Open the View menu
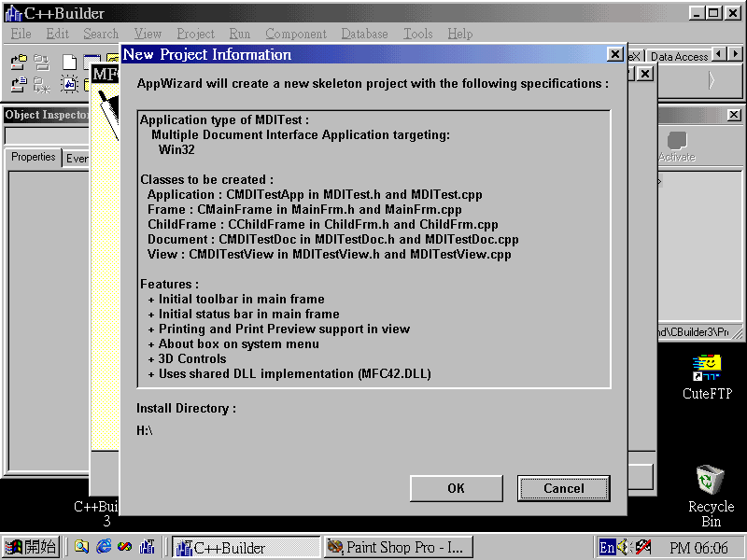Image resolution: width=747 pixels, height=560 pixels. tap(148, 34)
